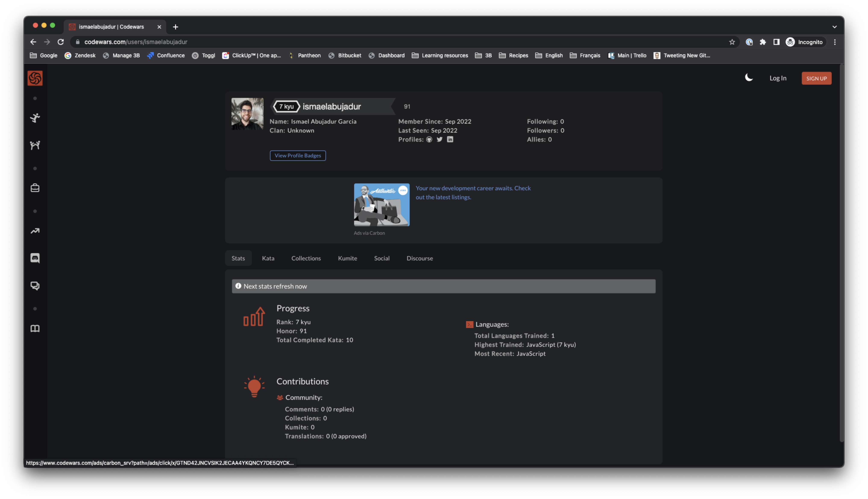
Task: Open the Zendesk bookmark
Action: click(x=80, y=56)
